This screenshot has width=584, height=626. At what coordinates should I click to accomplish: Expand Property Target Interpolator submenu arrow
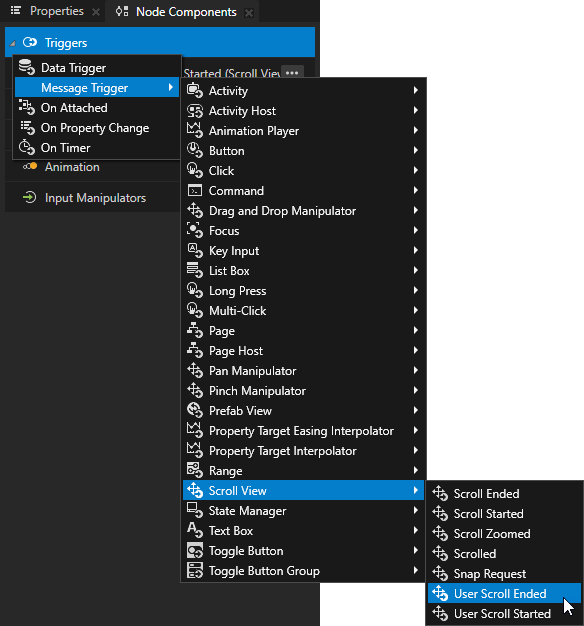tap(416, 450)
